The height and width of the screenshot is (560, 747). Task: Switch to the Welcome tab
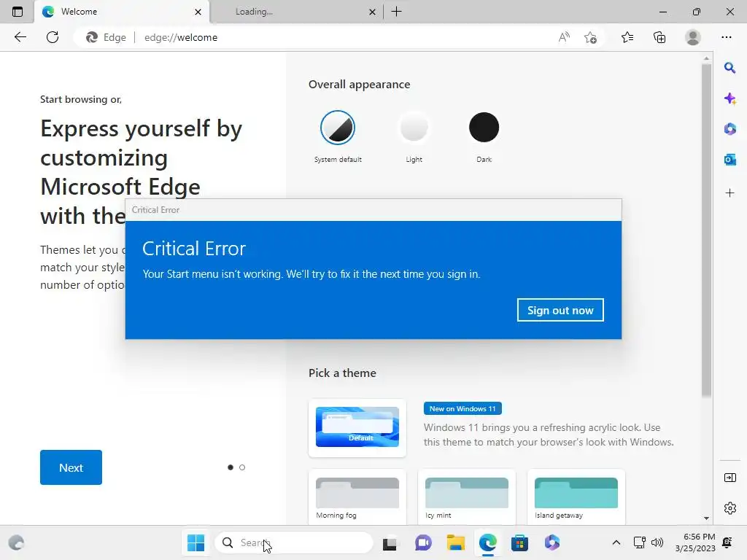tap(122, 12)
